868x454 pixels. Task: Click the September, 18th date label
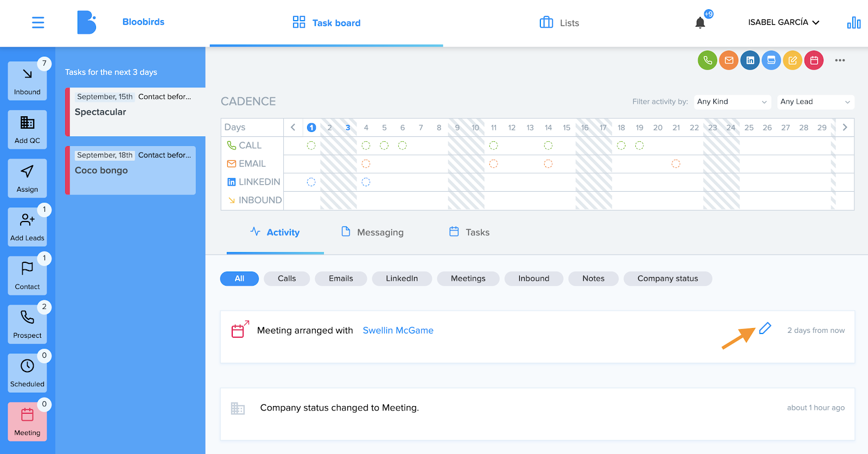click(x=105, y=155)
